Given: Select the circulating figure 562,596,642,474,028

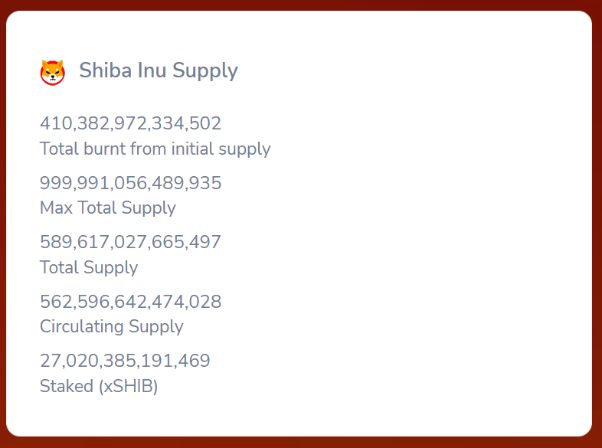Looking at the screenshot, I should (x=130, y=301).
